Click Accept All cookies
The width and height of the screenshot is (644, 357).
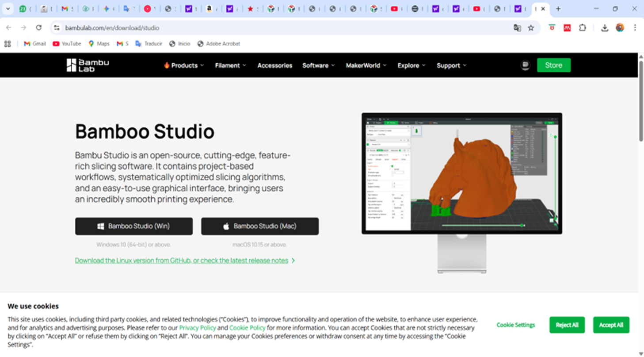click(x=611, y=325)
